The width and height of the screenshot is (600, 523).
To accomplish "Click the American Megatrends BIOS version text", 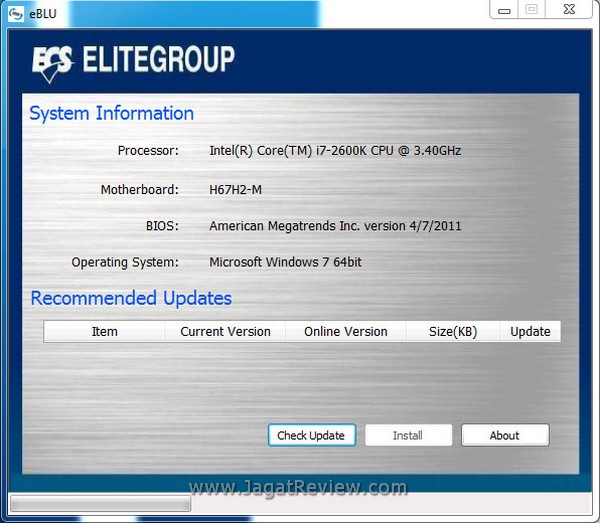I will click(x=335, y=226).
